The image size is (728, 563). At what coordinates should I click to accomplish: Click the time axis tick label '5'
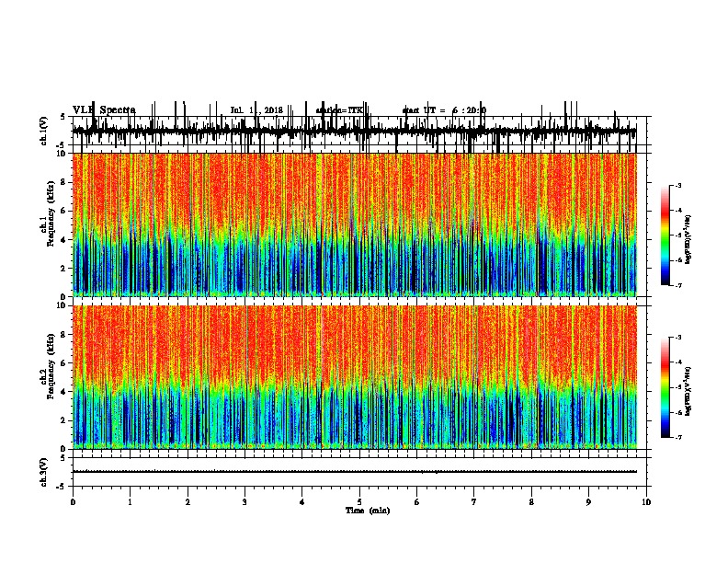[x=359, y=502]
